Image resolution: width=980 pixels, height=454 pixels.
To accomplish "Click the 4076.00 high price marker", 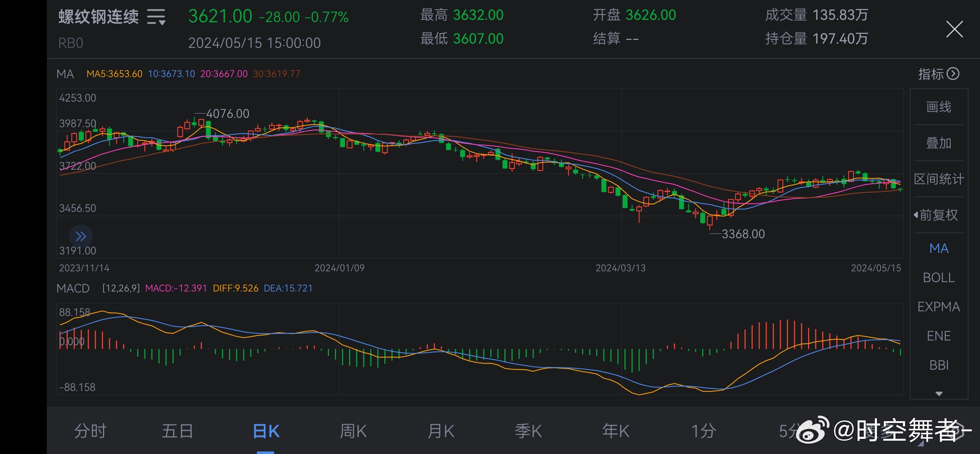I will coord(227,113).
